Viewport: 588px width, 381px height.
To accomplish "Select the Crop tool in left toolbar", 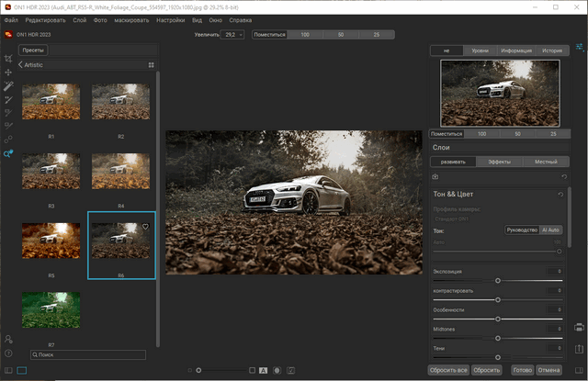I will click(x=8, y=57).
